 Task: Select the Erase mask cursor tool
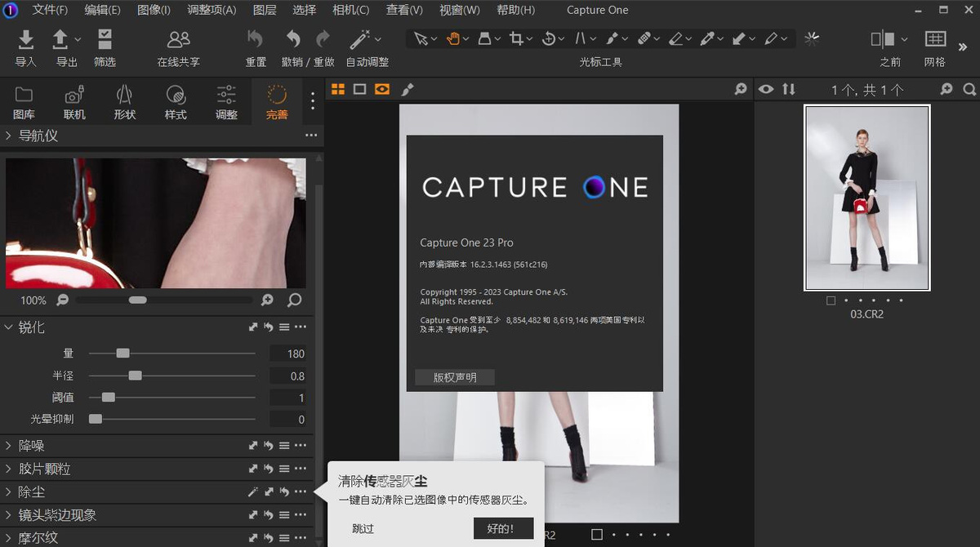pos(675,38)
